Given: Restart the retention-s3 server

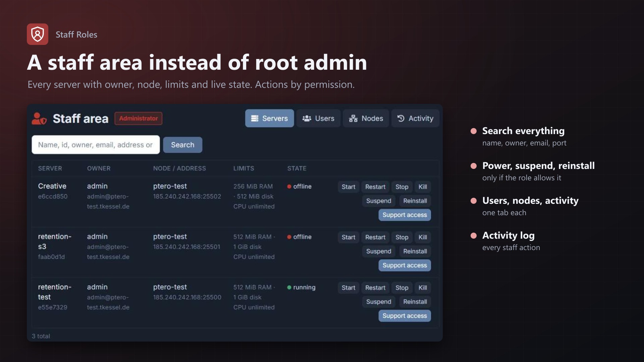Looking at the screenshot, I should (375, 237).
